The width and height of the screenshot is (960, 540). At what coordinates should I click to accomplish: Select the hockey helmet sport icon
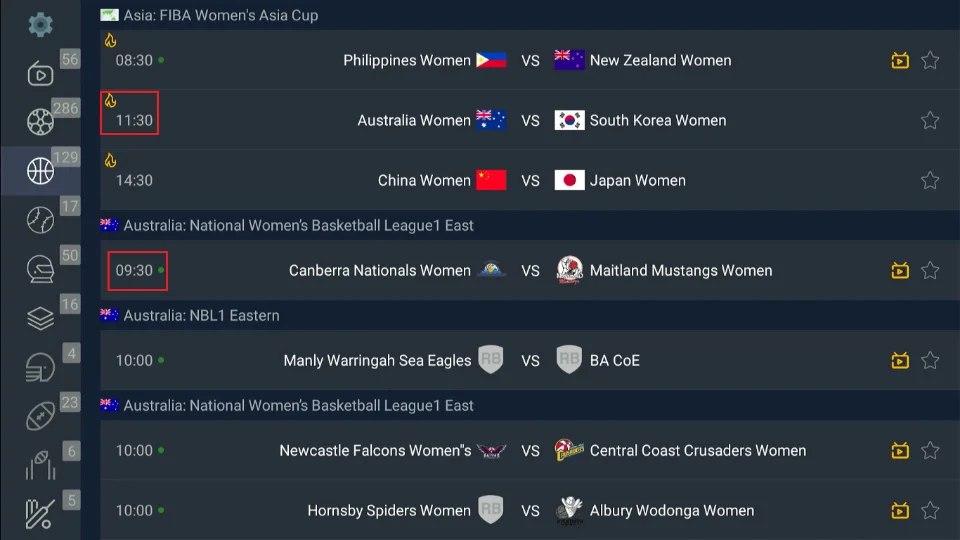pos(40,269)
